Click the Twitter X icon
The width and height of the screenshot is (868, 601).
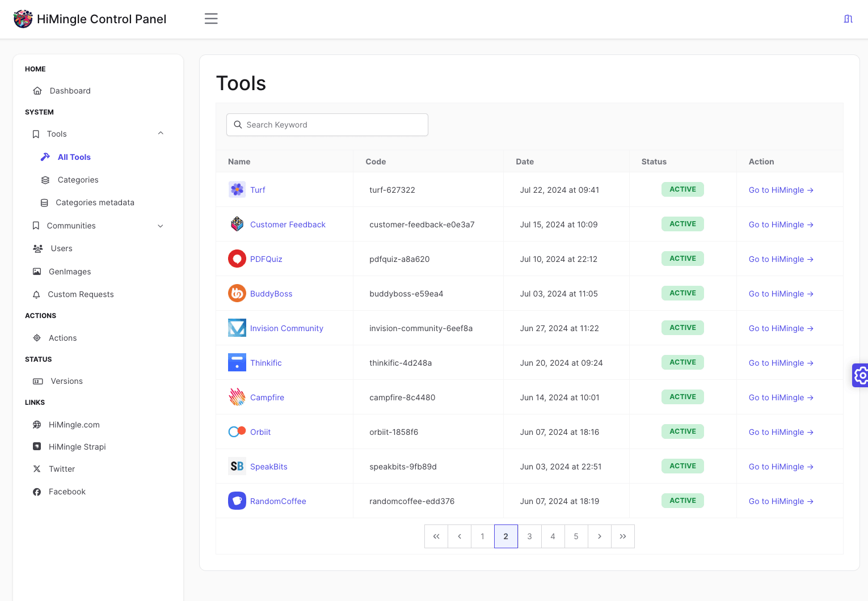[x=37, y=469]
